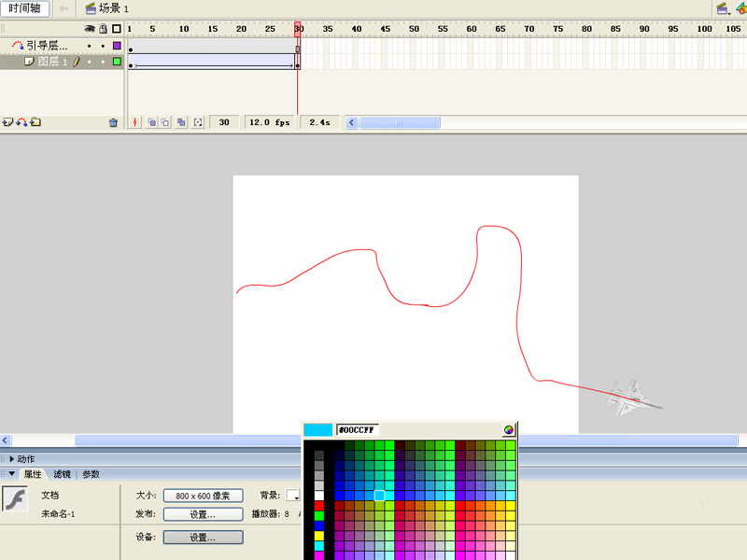This screenshot has width=747, height=560.
Task: Open the 背景 background color swatch dropdown
Action: pyautogui.click(x=292, y=496)
